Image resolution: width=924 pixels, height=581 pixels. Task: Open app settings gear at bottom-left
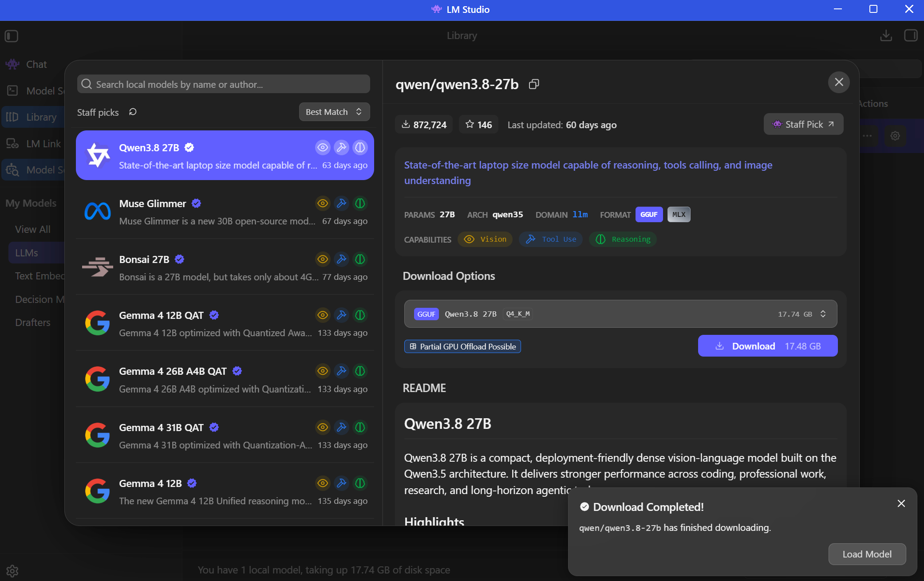point(12,571)
